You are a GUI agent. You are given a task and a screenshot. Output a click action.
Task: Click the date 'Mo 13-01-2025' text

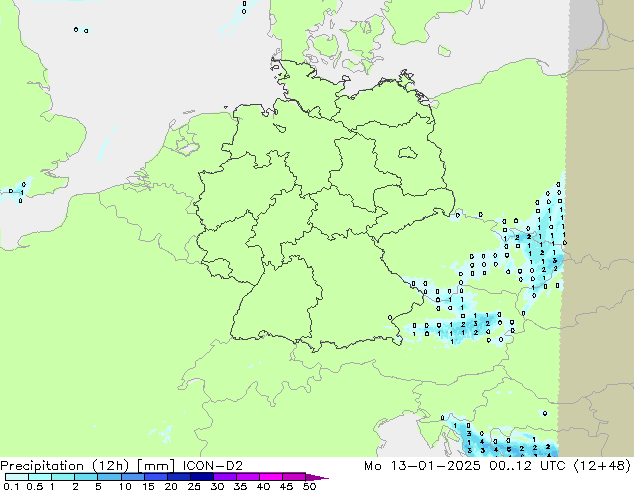tap(423, 466)
